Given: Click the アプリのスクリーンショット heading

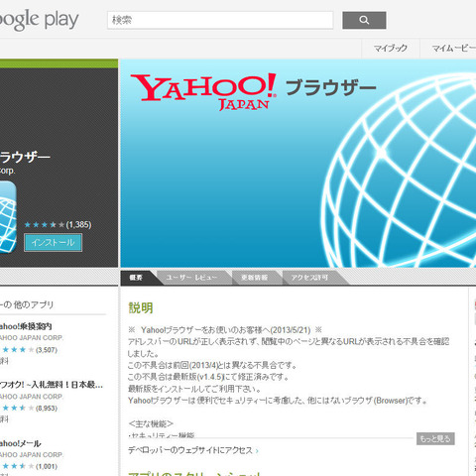Looking at the screenshot, I should click(x=194, y=473).
